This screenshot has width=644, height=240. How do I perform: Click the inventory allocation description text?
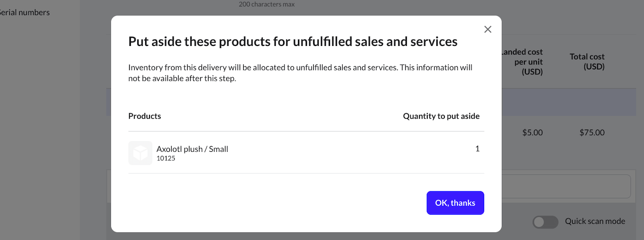click(300, 73)
